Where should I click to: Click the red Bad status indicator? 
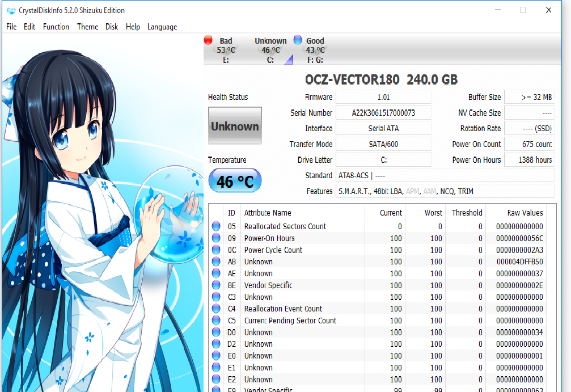[208, 40]
